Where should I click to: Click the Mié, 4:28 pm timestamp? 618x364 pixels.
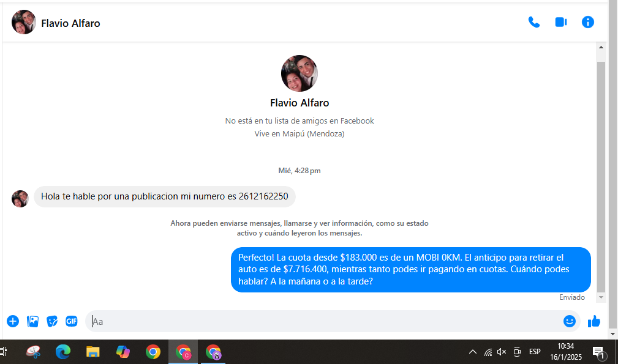299,171
